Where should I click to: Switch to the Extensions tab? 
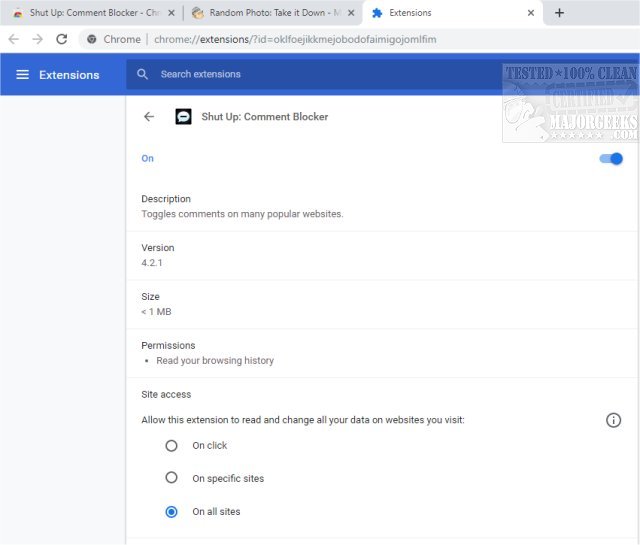452,13
